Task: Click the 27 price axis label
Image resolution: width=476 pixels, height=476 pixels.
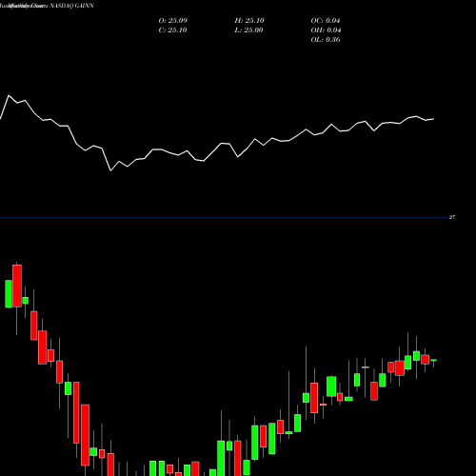Action: 452,217
